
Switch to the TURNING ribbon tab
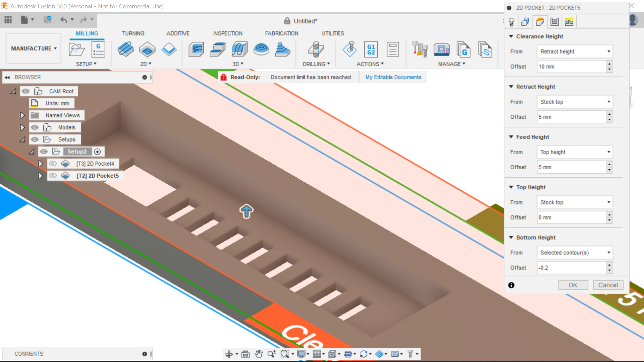point(133,33)
